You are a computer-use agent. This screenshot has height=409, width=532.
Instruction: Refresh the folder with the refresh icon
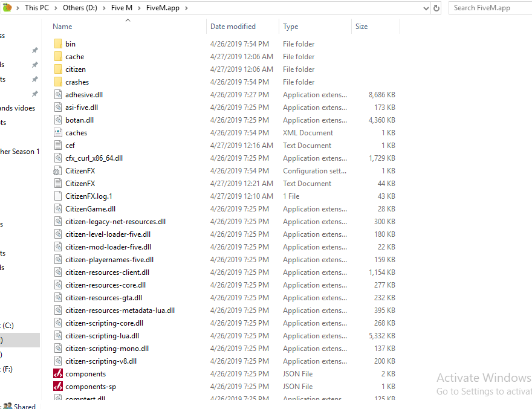tap(436, 8)
